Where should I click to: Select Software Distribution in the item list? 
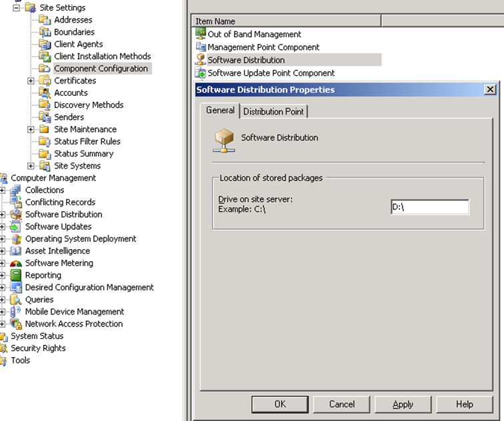(246, 60)
